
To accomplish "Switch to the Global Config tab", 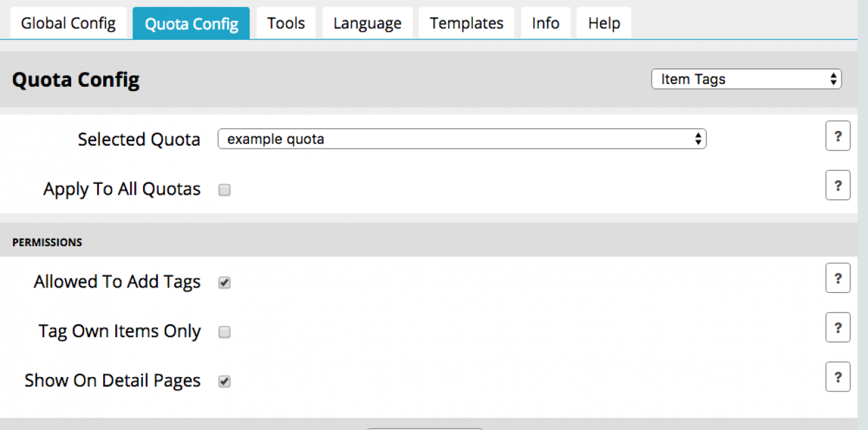I will coord(68,24).
